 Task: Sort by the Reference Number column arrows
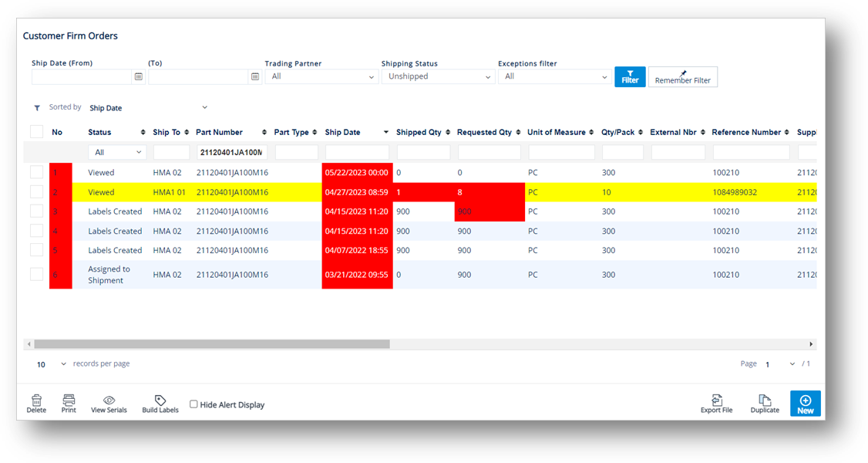[786, 133]
